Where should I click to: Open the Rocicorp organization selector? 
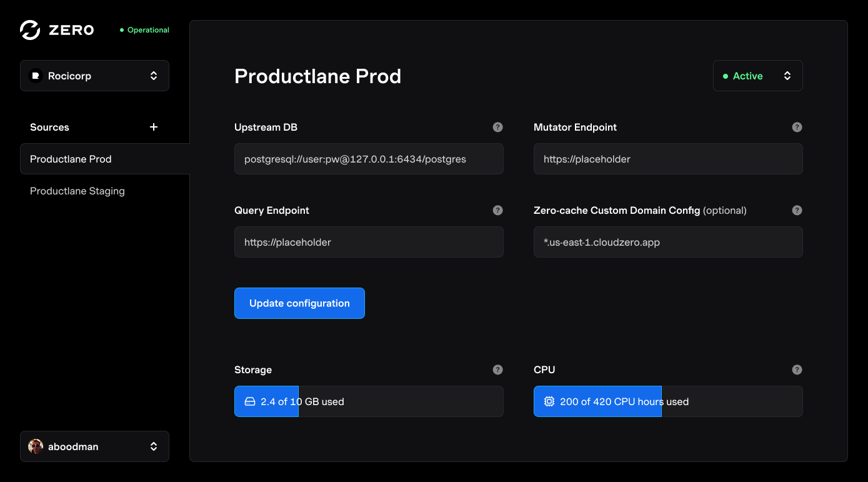click(94, 75)
